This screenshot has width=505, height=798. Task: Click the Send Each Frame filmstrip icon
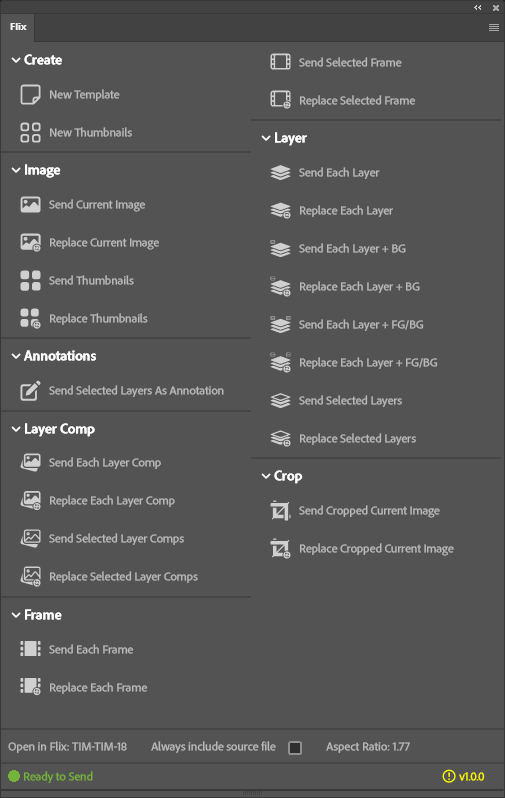pyautogui.click(x=30, y=649)
